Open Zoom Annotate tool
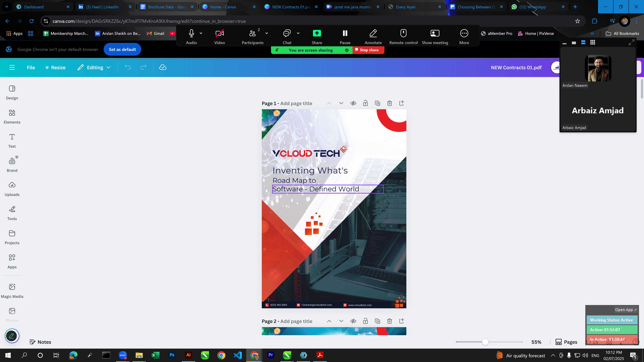 coord(373,37)
